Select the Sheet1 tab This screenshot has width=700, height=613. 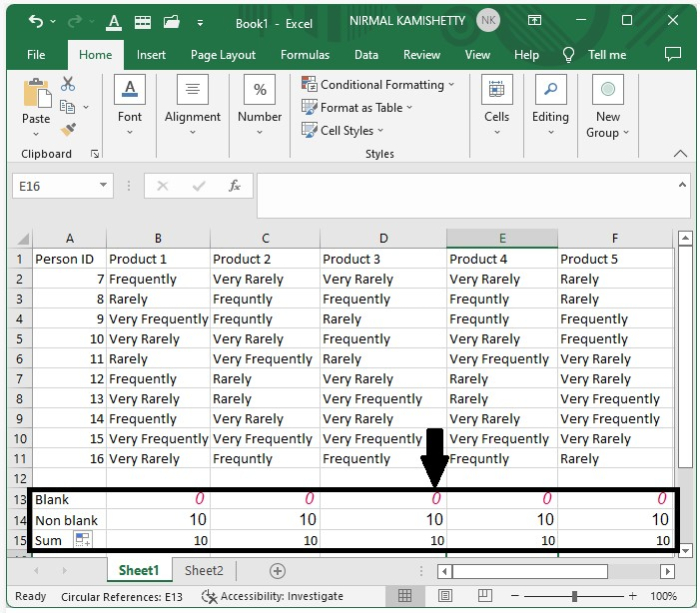[x=139, y=570]
